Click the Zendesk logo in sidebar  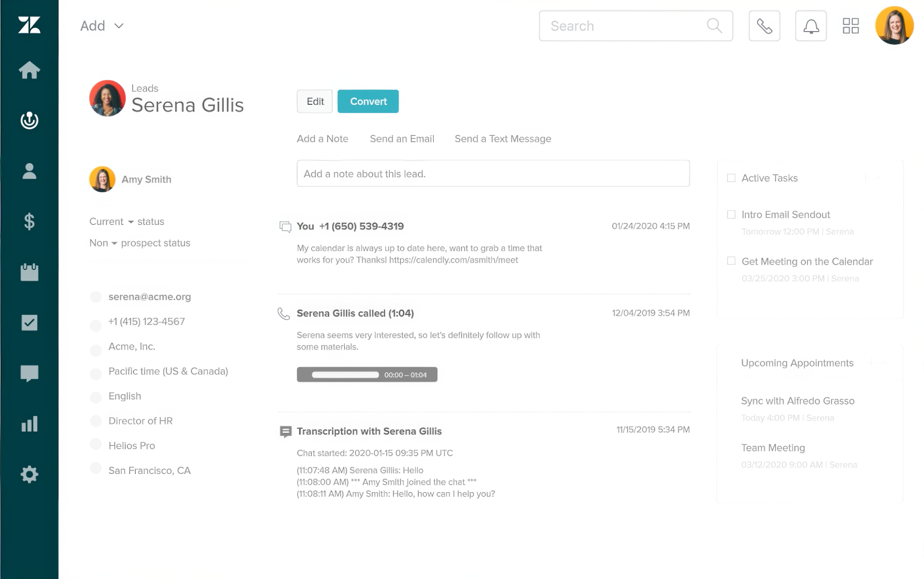29,25
